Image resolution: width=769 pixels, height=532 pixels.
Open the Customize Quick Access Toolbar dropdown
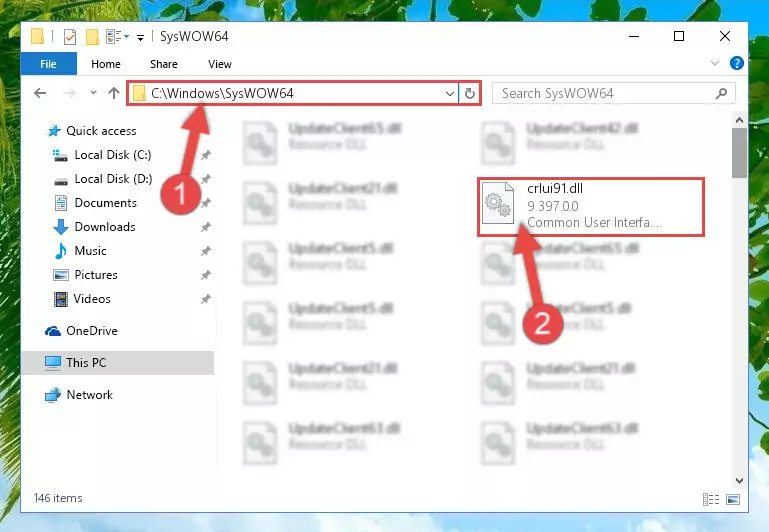click(x=140, y=37)
